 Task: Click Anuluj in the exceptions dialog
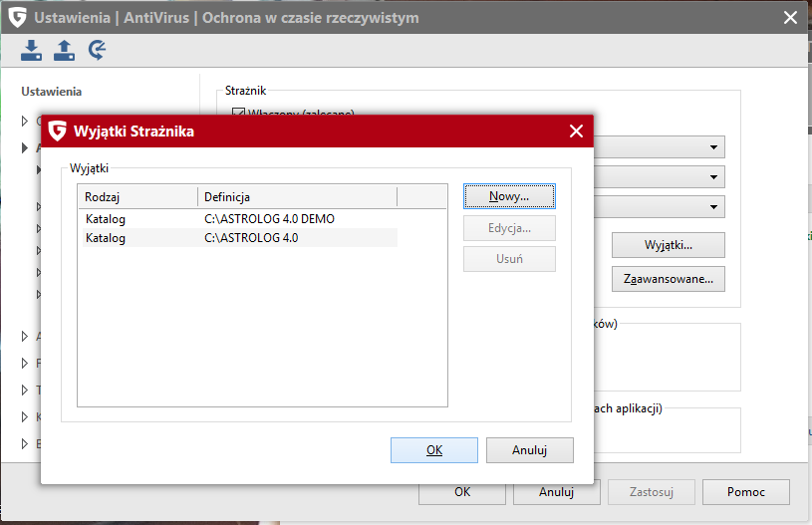pos(529,450)
